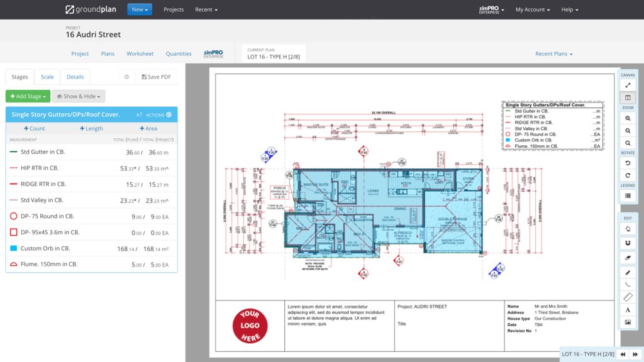Zoom in on the floor plan
Viewport: 644px width, 362px height.
click(x=627, y=118)
